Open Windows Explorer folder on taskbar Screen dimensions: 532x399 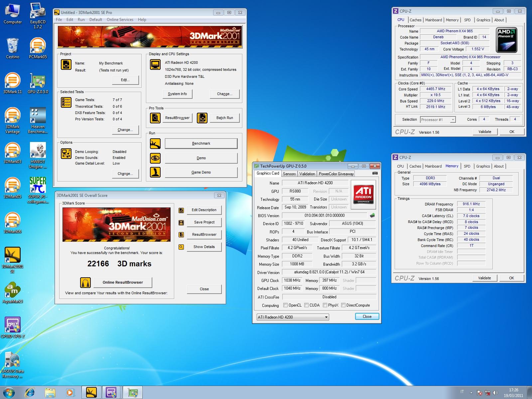[50, 393]
